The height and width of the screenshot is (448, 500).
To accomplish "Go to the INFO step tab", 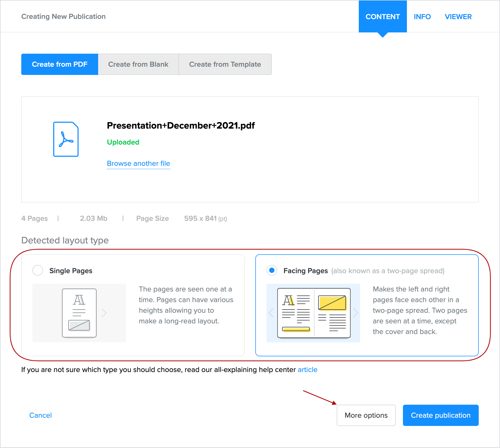I will [x=422, y=16].
